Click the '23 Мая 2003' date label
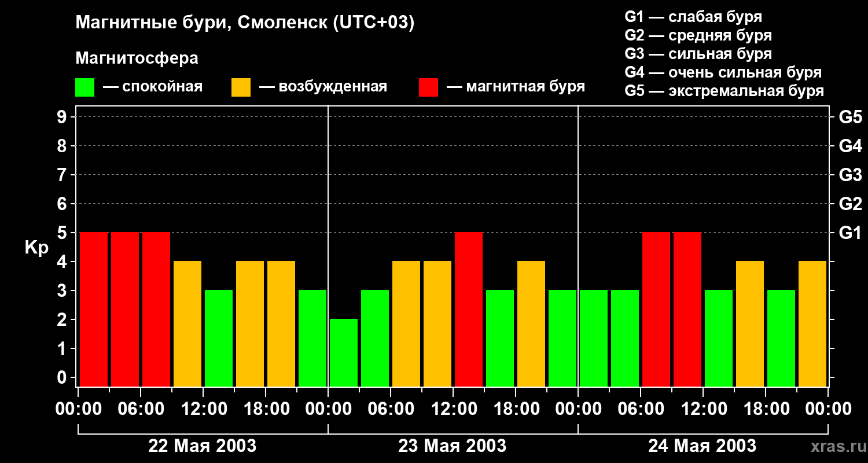The image size is (868, 463). (x=453, y=446)
